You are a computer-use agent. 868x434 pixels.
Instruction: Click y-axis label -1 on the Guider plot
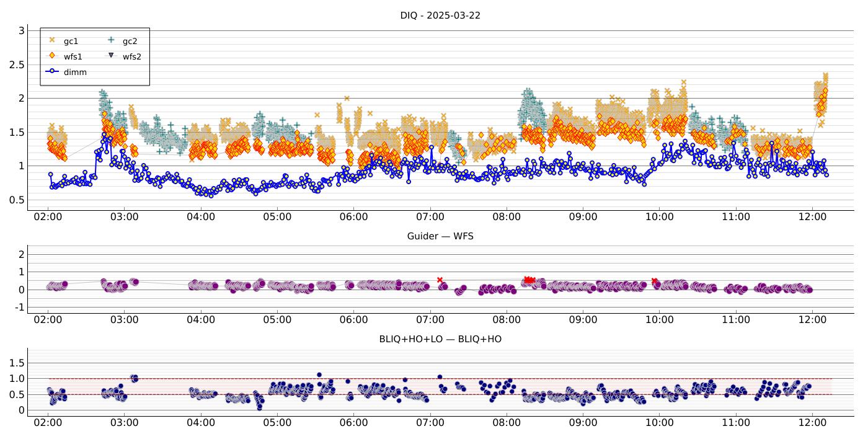[19, 308]
